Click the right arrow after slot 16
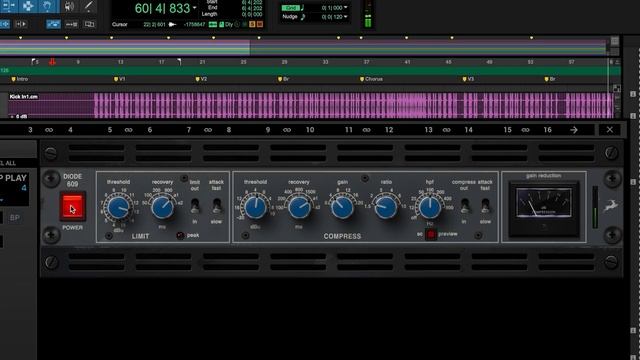 click(574, 130)
